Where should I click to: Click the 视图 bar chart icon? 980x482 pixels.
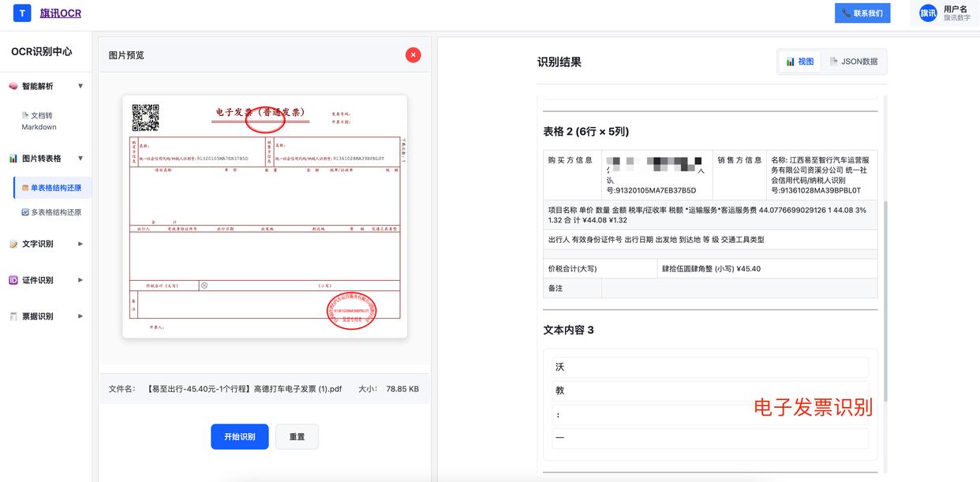790,62
